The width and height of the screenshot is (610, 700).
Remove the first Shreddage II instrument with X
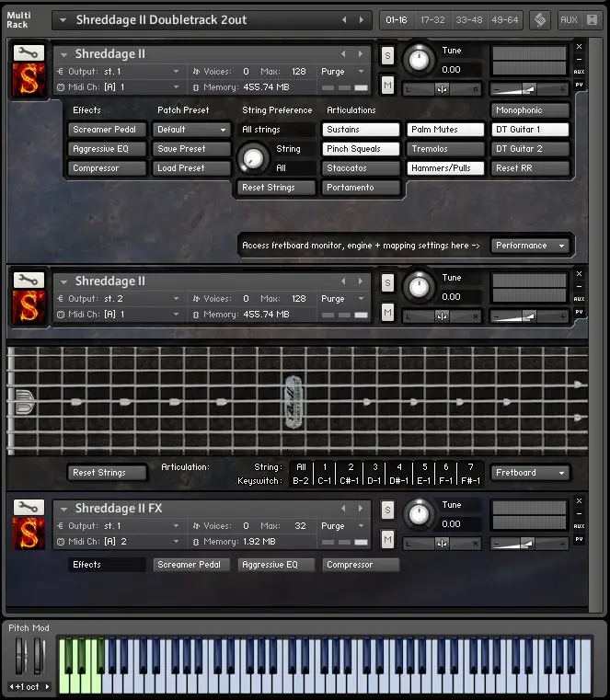coord(580,46)
